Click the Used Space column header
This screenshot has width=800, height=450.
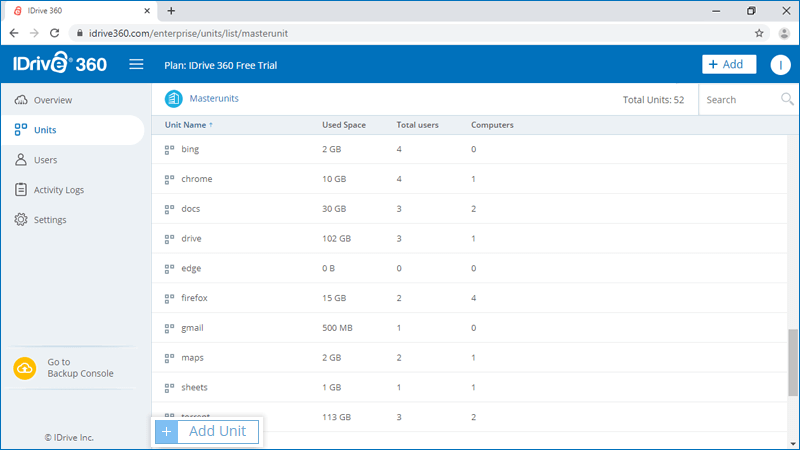click(344, 125)
